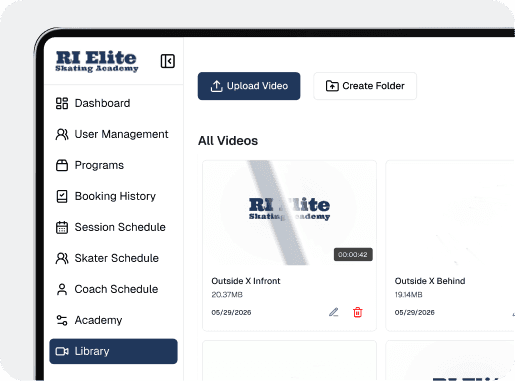Image resolution: width=515 pixels, height=381 pixels.
Task: Open the Dashboard menu item
Action: coord(113,103)
